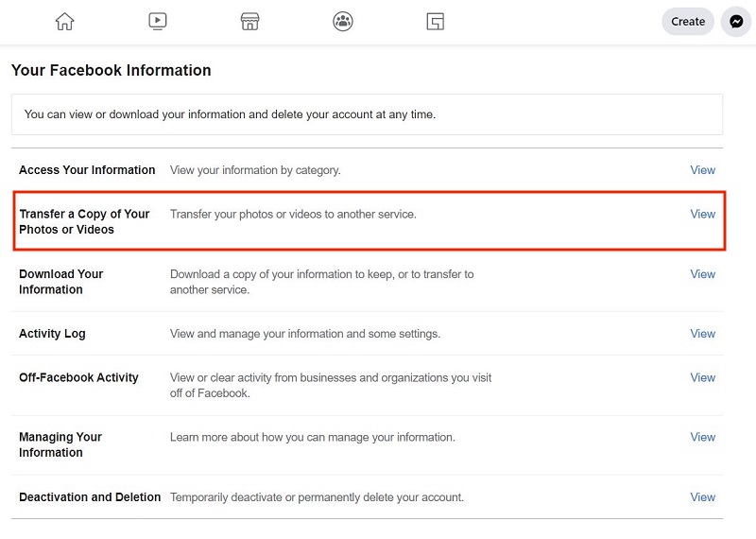Select the Off-Facebook Activity heading
This screenshot has width=756, height=539.
78,377
